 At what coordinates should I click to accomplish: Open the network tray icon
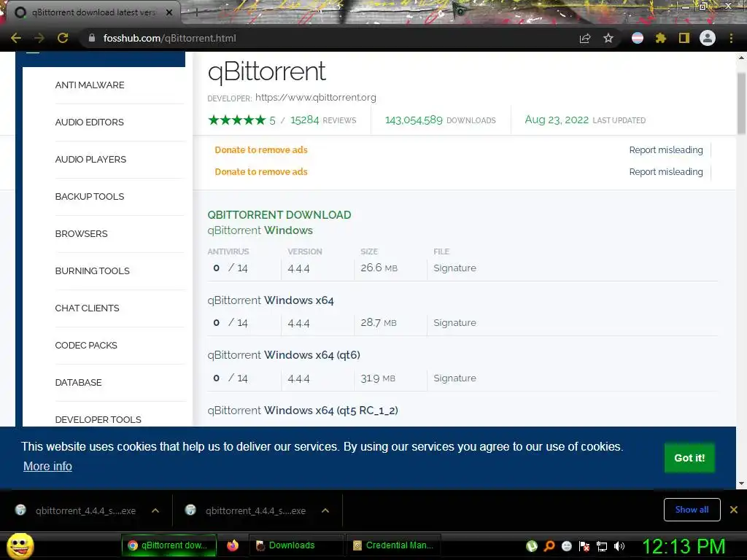tap(602, 546)
